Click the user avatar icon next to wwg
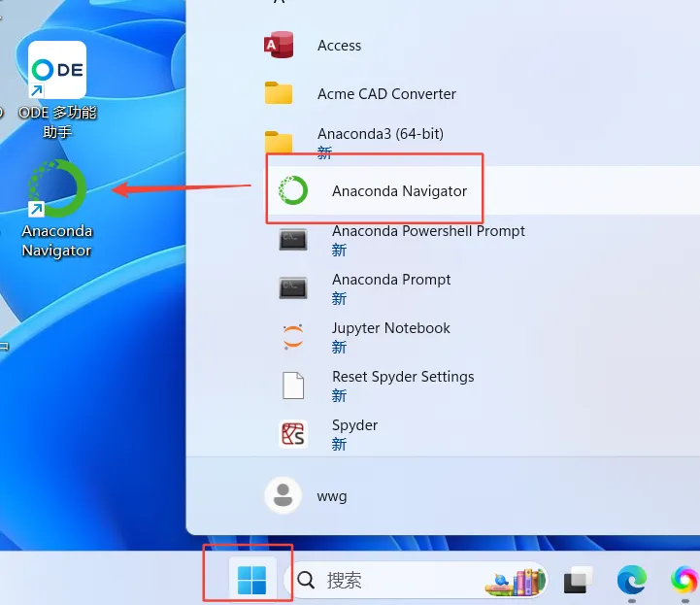 tap(283, 495)
